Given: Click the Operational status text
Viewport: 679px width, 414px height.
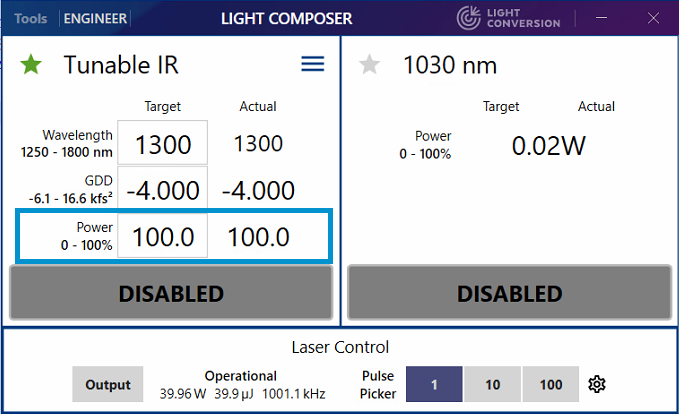Looking at the screenshot, I should pyautogui.click(x=241, y=376).
